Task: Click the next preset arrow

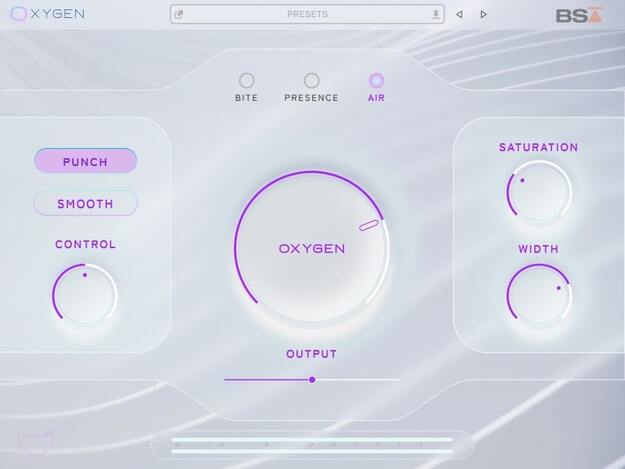Action: click(483, 14)
